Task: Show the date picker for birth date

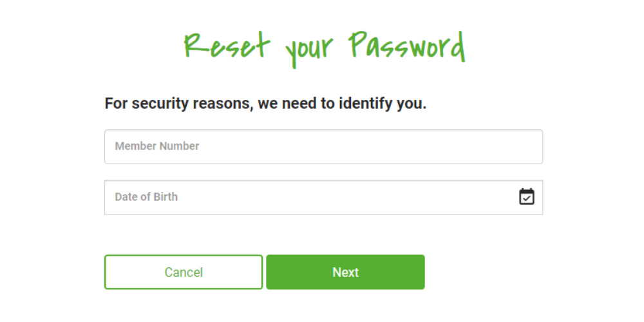Action: coord(527,197)
